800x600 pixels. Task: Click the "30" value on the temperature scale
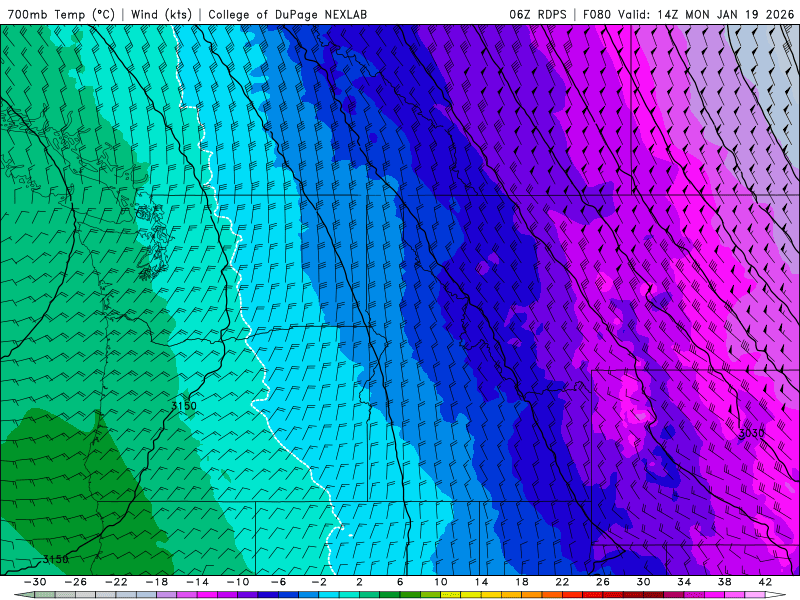pyautogui.click(x=643, y=582)
